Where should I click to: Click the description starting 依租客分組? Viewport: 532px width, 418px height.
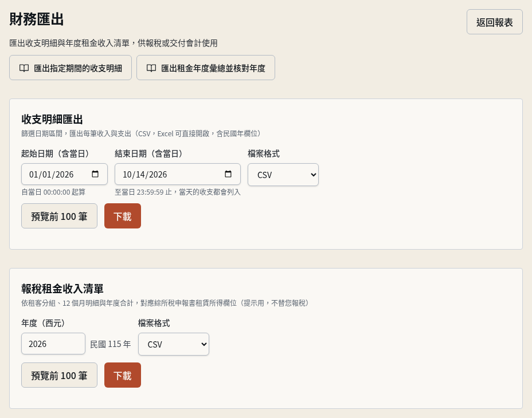coord(165,303)
